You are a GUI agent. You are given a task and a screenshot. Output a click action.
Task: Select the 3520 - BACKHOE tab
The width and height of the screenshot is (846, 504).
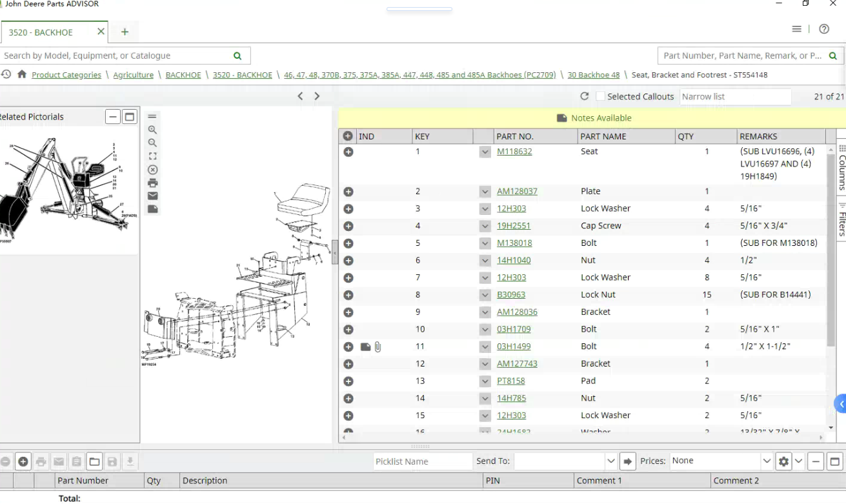[41, 32]
